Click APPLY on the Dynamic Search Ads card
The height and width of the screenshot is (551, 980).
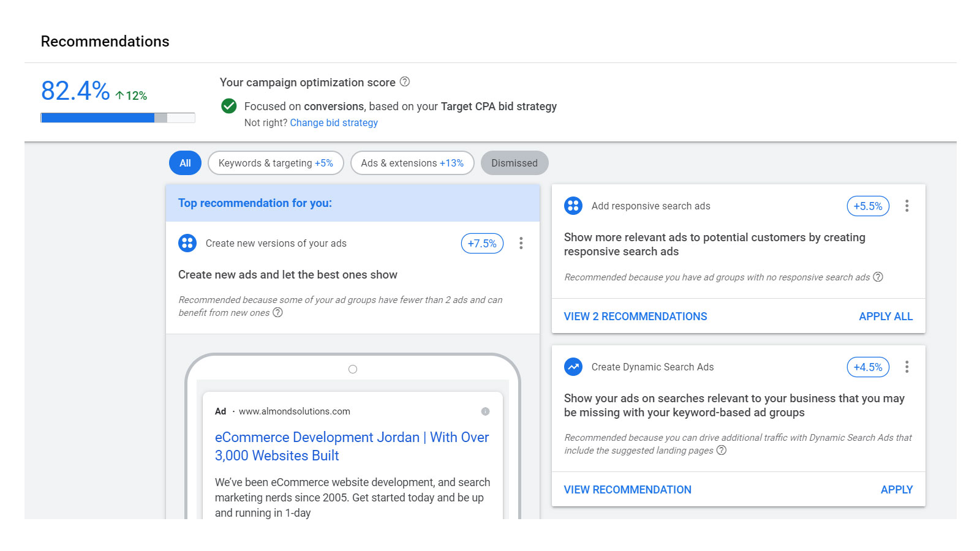click(897, 490)
